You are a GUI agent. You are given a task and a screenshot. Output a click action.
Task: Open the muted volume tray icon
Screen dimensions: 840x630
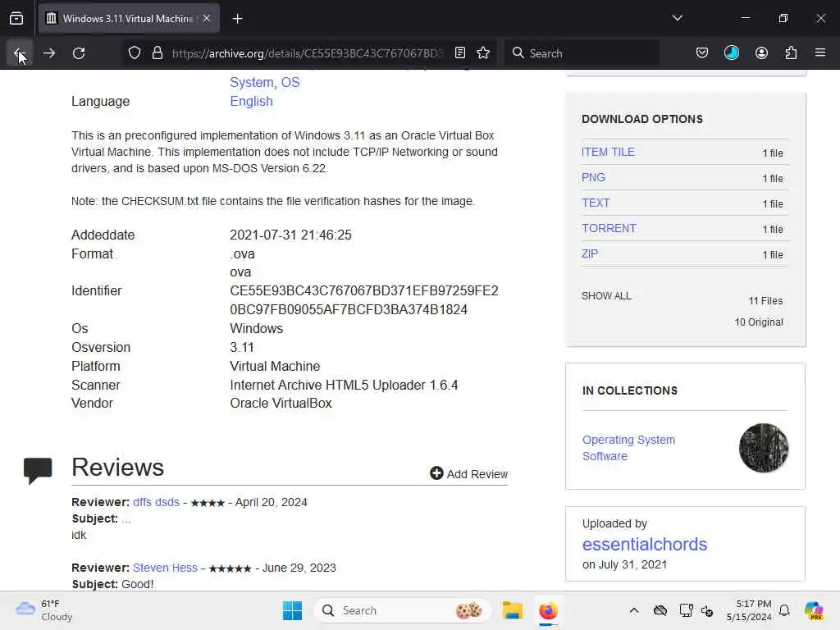pos(707,611)
